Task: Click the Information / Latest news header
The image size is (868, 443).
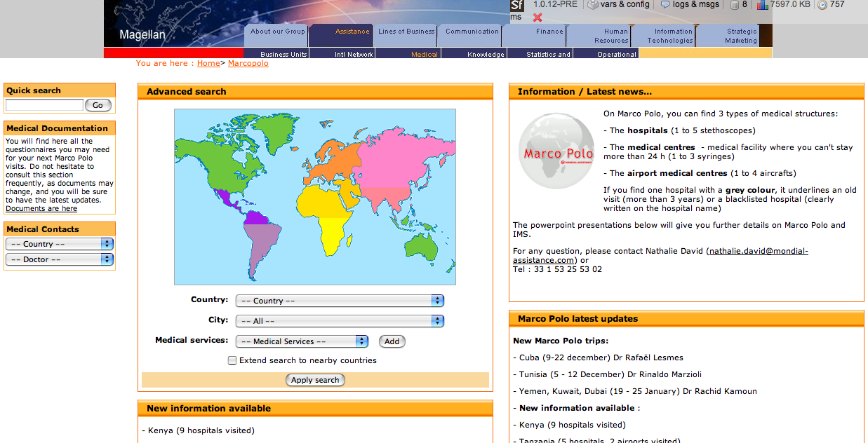Action: [x=686, y=91]
